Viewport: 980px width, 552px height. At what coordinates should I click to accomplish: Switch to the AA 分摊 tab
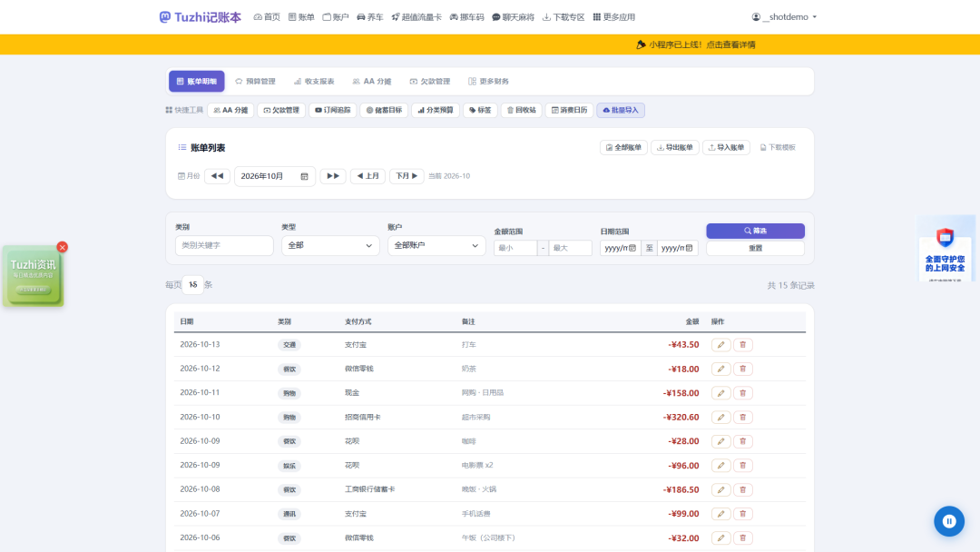(372, 82)
